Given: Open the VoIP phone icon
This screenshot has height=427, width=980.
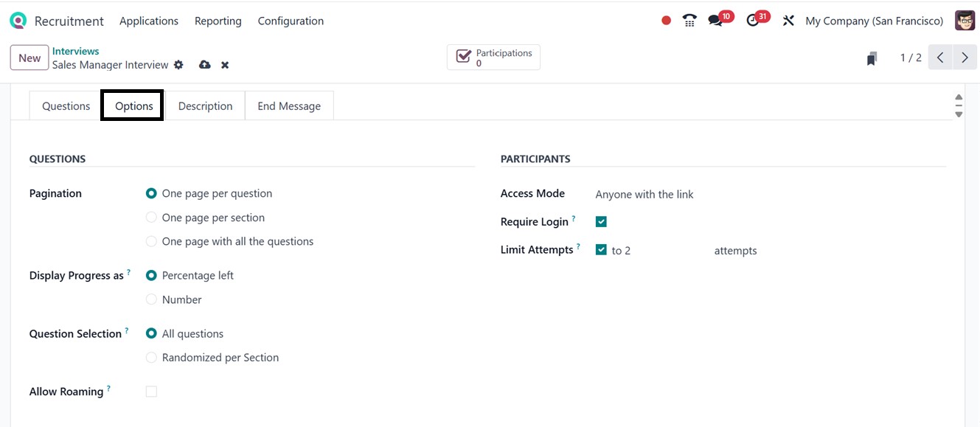Looking at the screenshot, I should point(689,21).
